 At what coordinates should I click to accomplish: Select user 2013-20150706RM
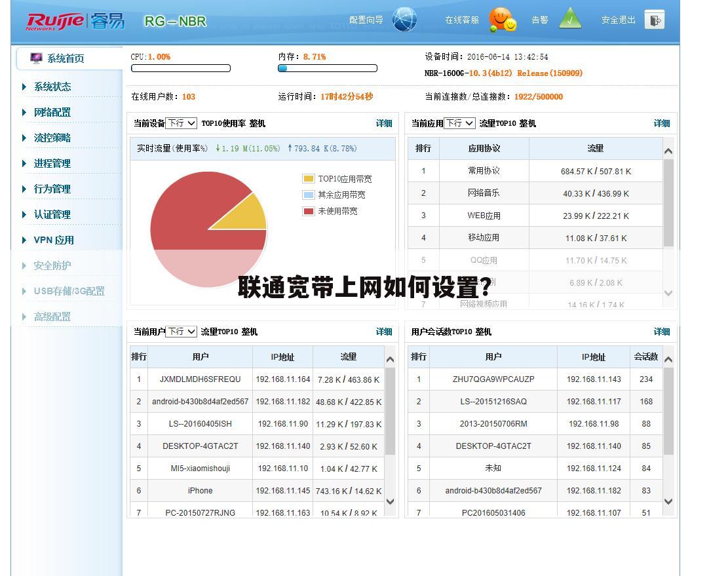[x=493, y=424]
